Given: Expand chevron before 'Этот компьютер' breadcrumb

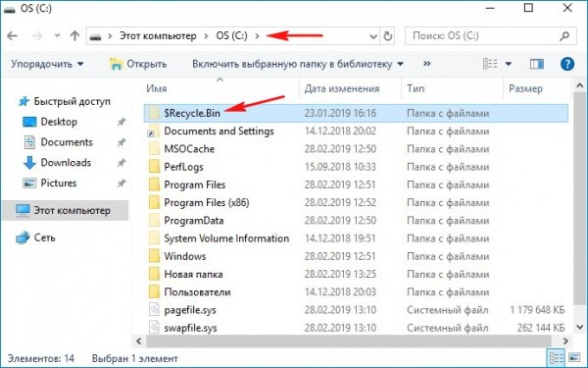Looking at the screenshot, I should coord(110,36).
